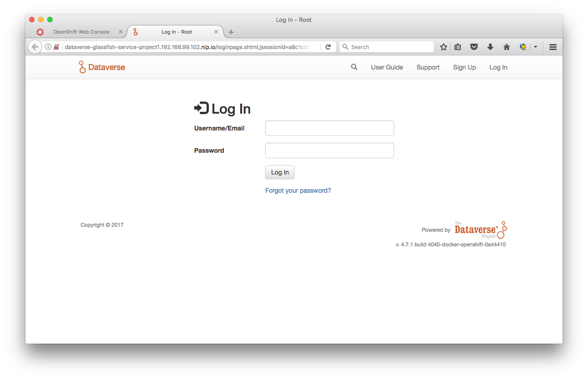Go back with the browser back arrow

tap(35, 47)
